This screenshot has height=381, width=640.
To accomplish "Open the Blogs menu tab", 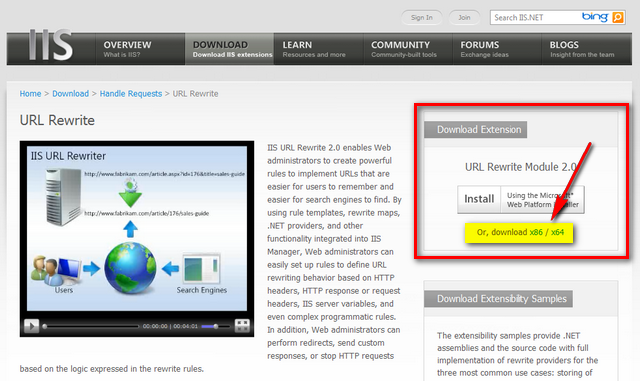I will 587,49.
